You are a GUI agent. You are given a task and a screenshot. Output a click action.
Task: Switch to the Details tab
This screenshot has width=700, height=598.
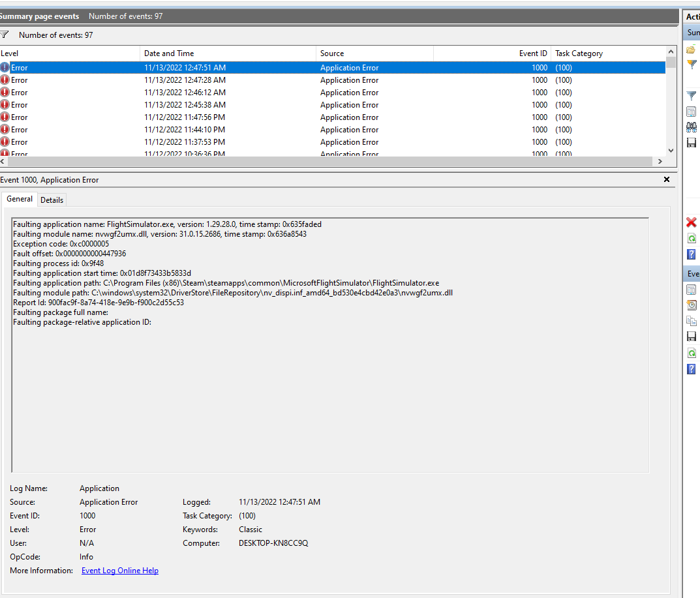[x=52, y=199]
